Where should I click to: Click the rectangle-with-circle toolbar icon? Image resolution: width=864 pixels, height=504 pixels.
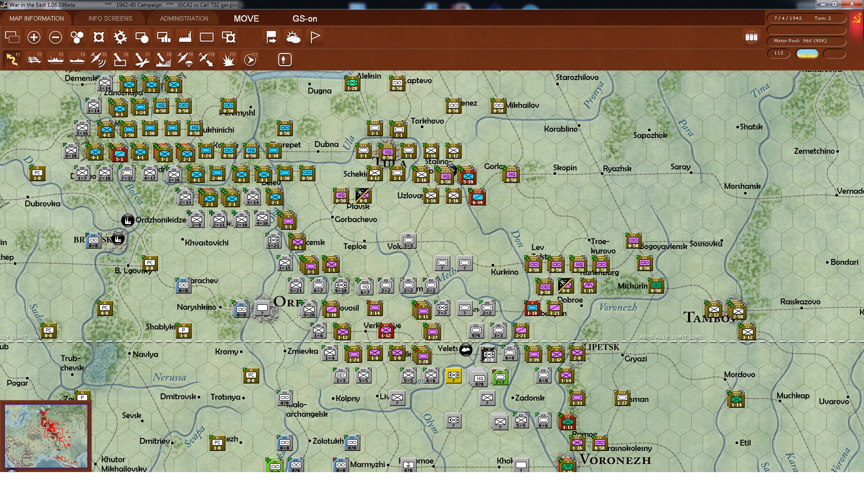pos(142,37)
